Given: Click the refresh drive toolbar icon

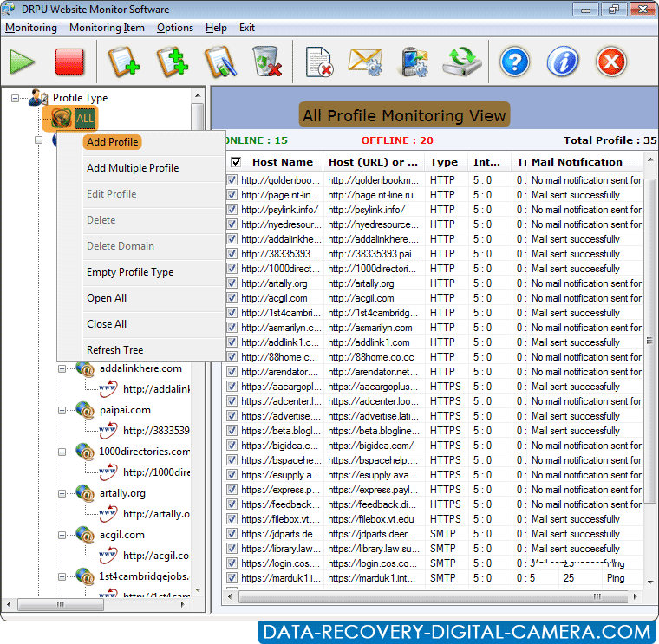Looking at the screenshot, I should coord(462,62).
